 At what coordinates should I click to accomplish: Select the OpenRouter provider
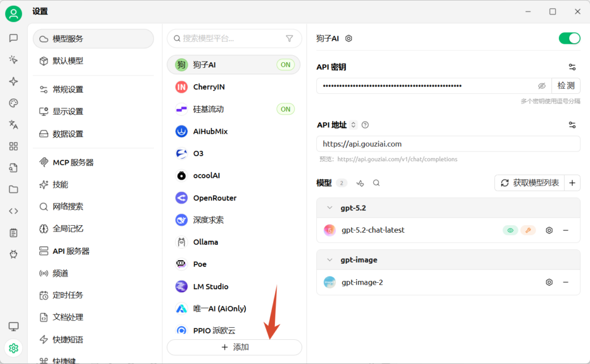(234, 198)
